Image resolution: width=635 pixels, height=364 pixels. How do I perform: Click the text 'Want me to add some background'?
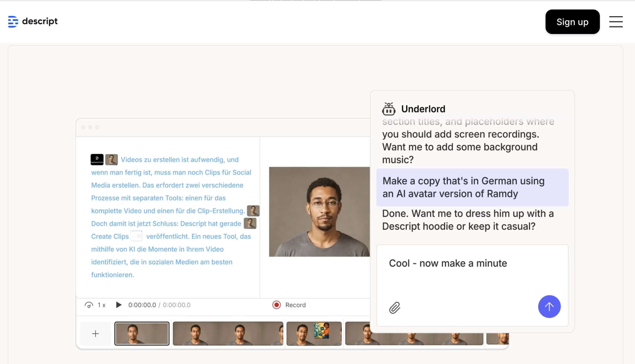[x=460, y=147]
